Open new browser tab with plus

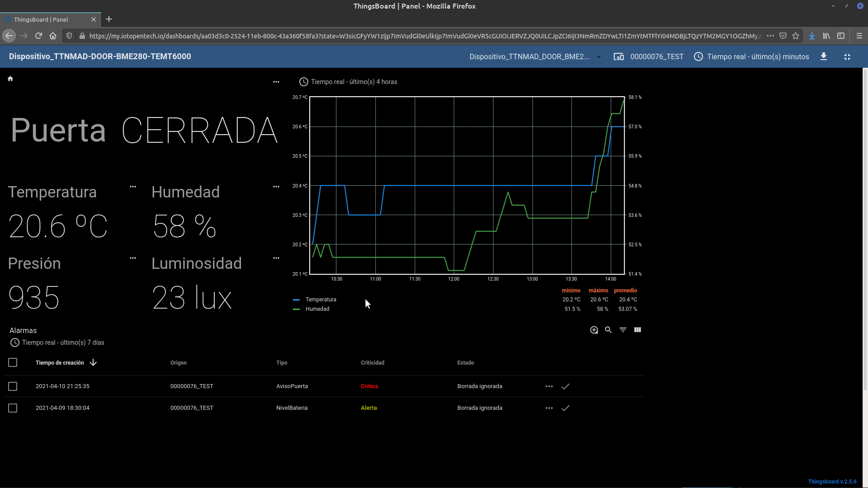[x=109, y=19]
